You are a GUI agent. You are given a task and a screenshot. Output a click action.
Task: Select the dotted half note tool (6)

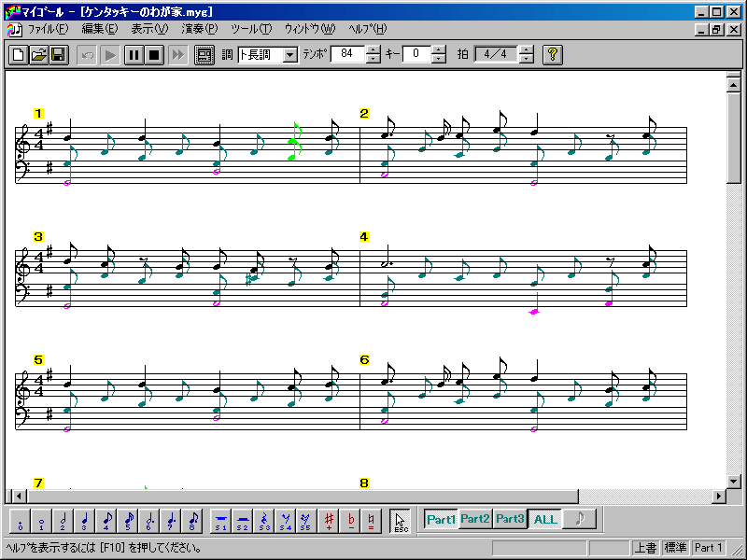click(x=149, y=521)
